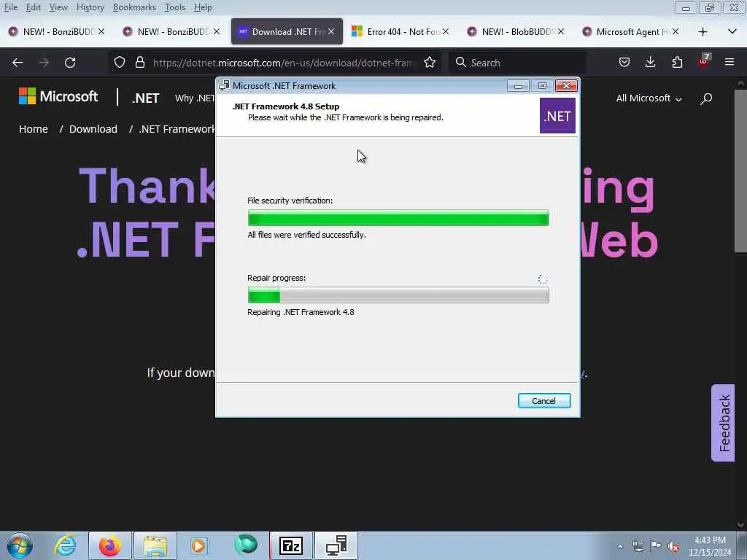Open Windows Explorer from the taskbar
Viewport: 747px width, 560px height.
click(x=155, y=545)
